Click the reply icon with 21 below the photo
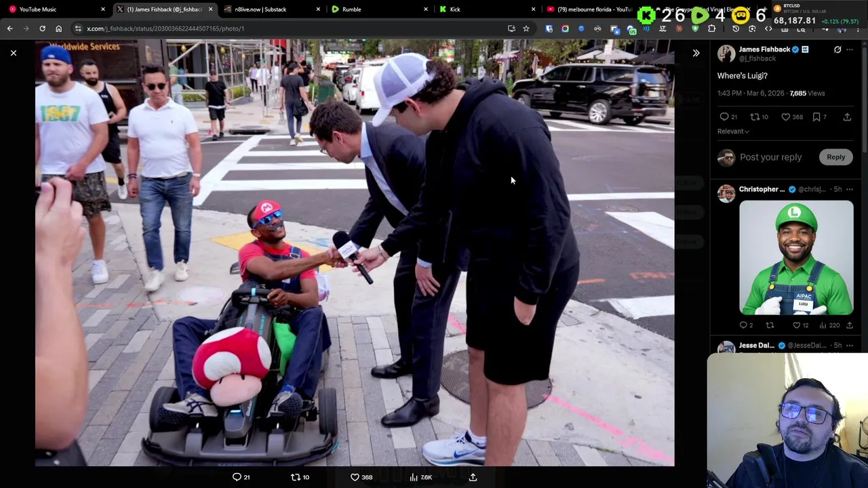 click(x=237, y=477)
